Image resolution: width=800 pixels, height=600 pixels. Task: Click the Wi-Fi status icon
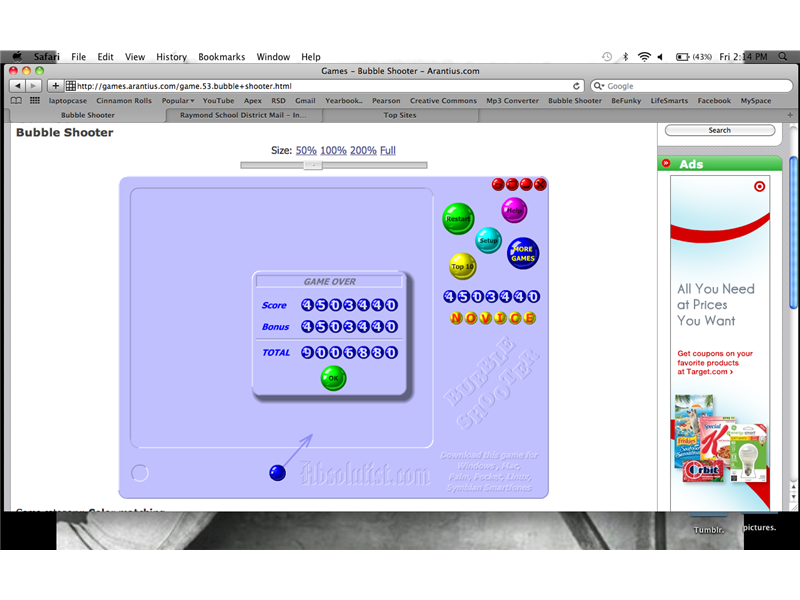644,57
